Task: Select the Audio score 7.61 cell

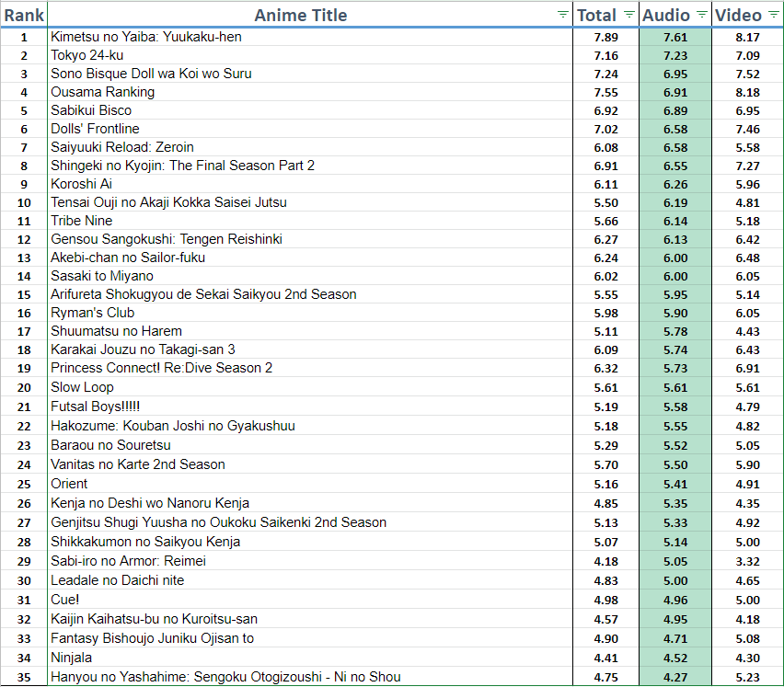Action: point(674,37)
